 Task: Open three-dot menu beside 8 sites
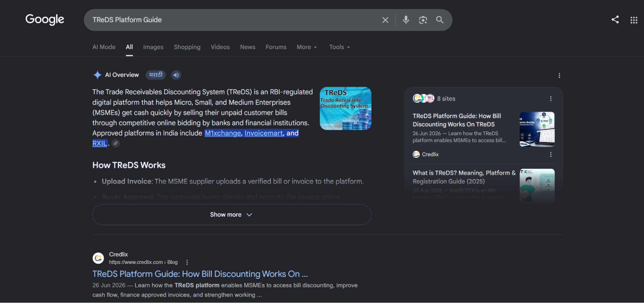(x=551, y=99)
